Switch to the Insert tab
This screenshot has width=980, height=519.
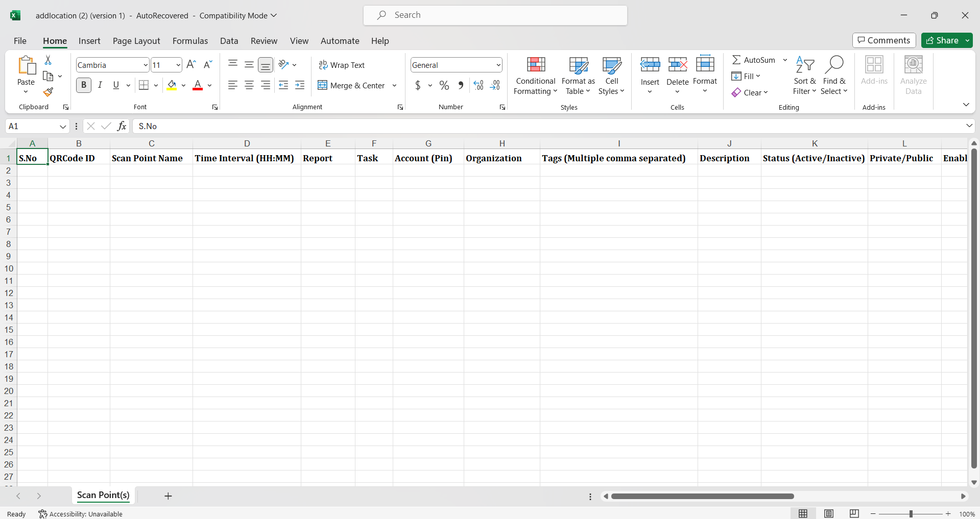coord(89,41)
